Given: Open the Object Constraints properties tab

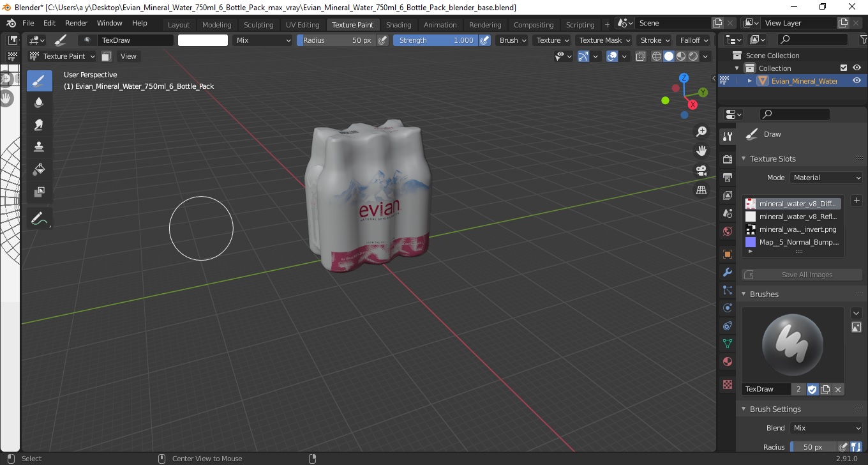Looking at the screenshot, I should 727,326.
